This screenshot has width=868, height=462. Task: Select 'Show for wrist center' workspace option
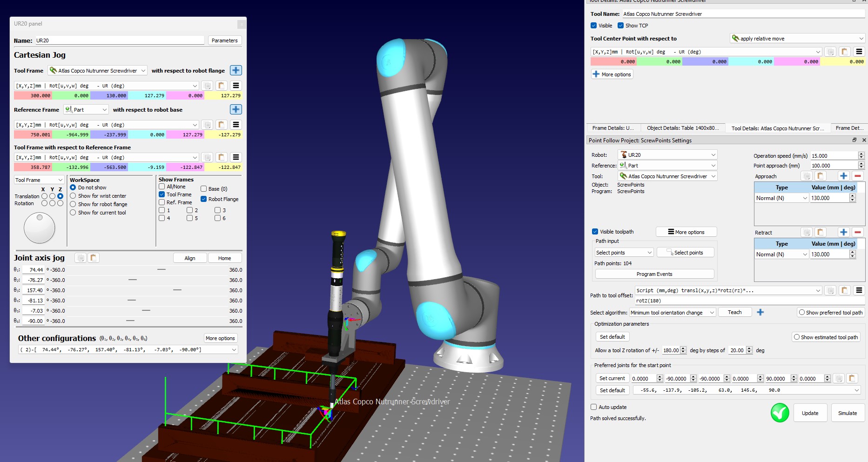[73, 196]
